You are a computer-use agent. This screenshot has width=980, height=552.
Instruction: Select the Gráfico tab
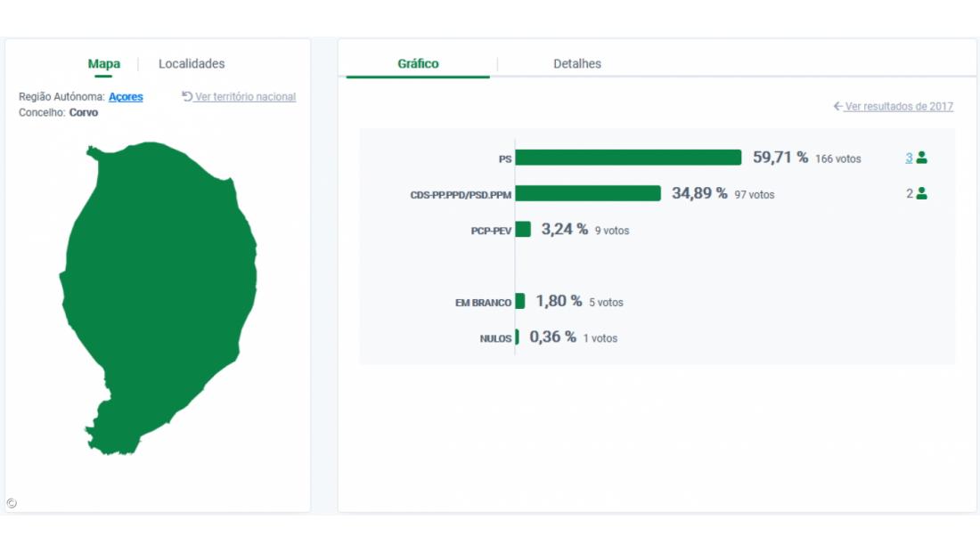point(418,64)
